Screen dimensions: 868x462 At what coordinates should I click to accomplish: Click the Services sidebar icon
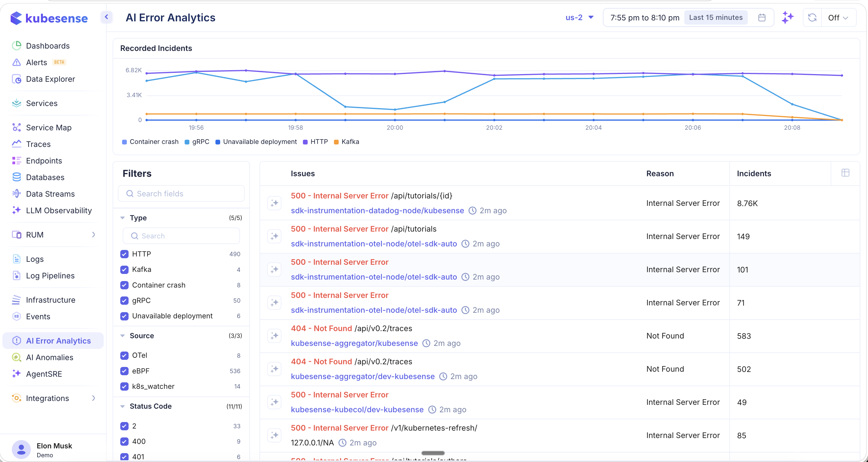(16, 103)
